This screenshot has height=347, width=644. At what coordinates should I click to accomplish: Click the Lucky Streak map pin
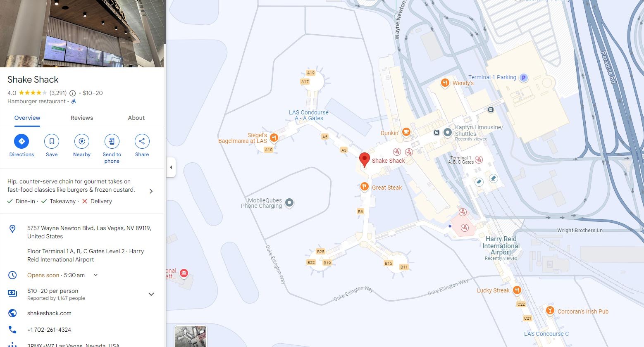pos(517,290)
